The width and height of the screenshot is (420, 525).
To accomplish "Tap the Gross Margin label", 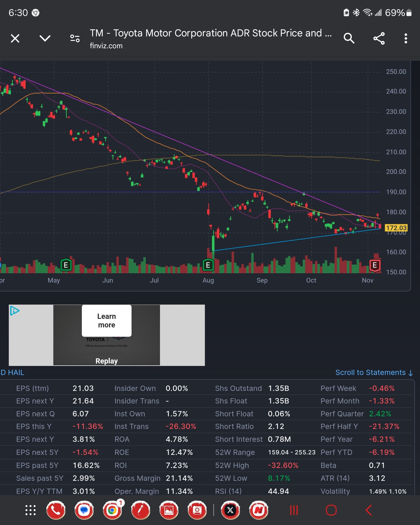I will tap(138, 478).
